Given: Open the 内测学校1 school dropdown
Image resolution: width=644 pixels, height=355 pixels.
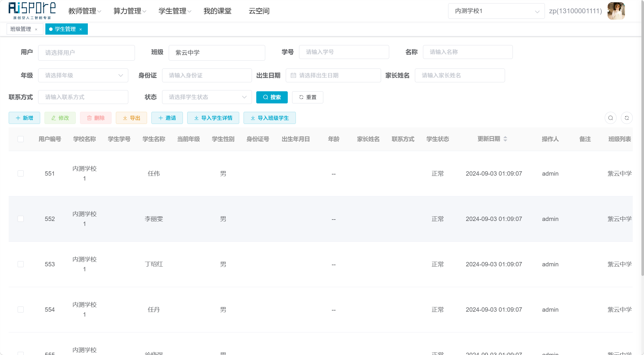Looking at the screenshot, I should [x=496, y=11].
